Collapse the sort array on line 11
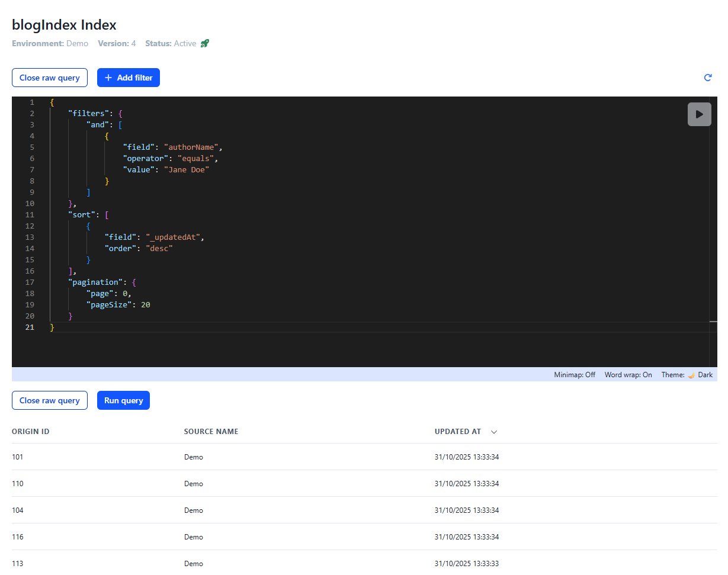The image size is (728, 575). click(41, 214)
